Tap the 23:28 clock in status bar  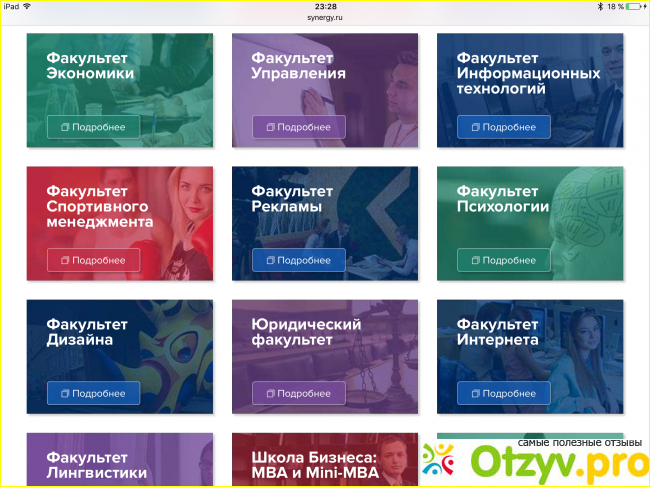pyautogui.click(x=325, y=6)
